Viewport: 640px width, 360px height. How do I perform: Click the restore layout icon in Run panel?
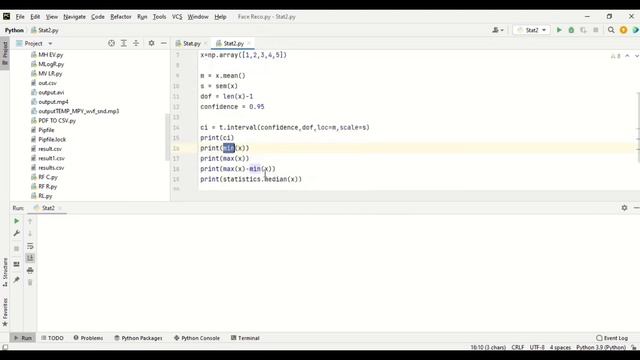coord(16,264)
